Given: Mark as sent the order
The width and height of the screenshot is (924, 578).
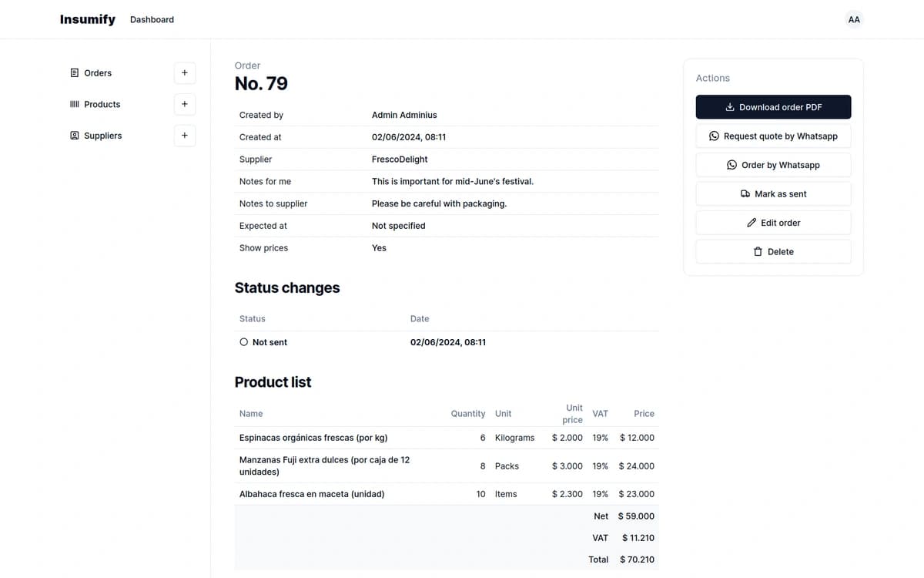Looking at the screenshot, I should (774, 193).
